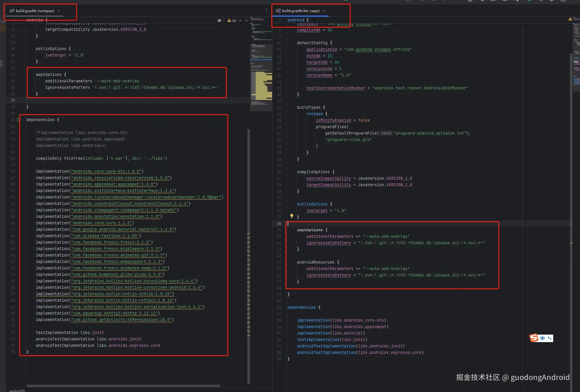Collapse the dependencies block with gutter arrow
The image size is (580, 392).
tap(18, 120)
